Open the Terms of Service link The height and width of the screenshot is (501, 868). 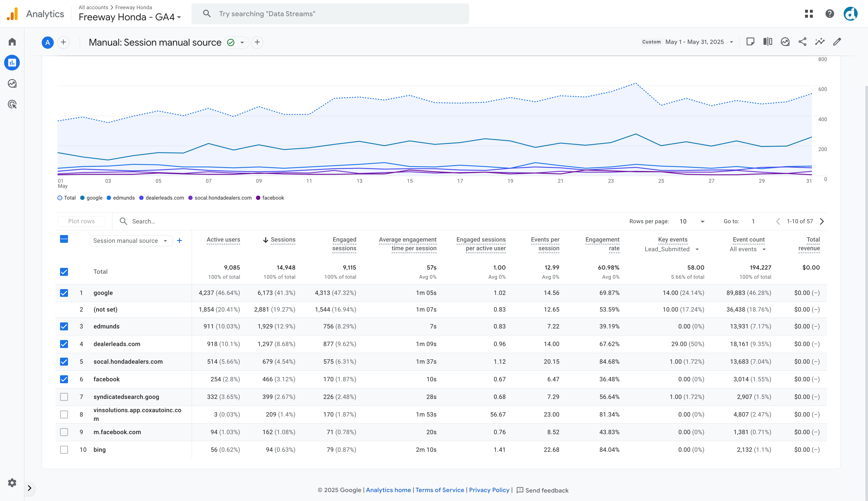(440, 490)
